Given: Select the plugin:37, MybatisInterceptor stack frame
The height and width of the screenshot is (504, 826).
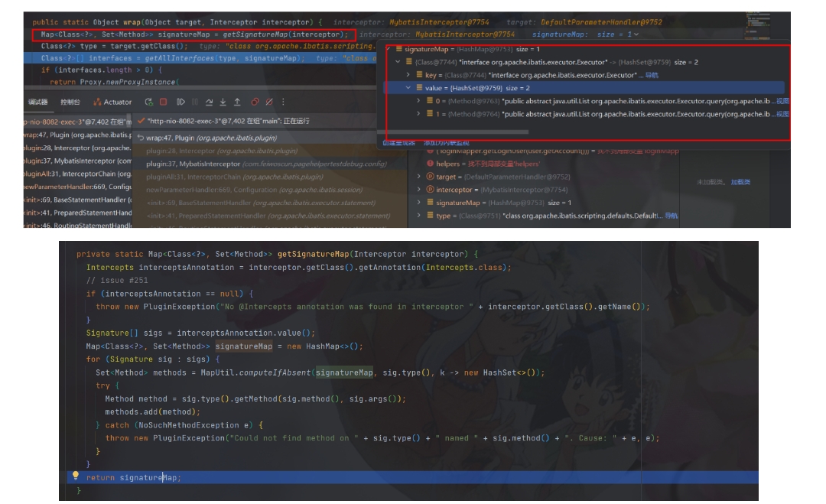Looking at the screenshot, I should [x=193, y=164].
